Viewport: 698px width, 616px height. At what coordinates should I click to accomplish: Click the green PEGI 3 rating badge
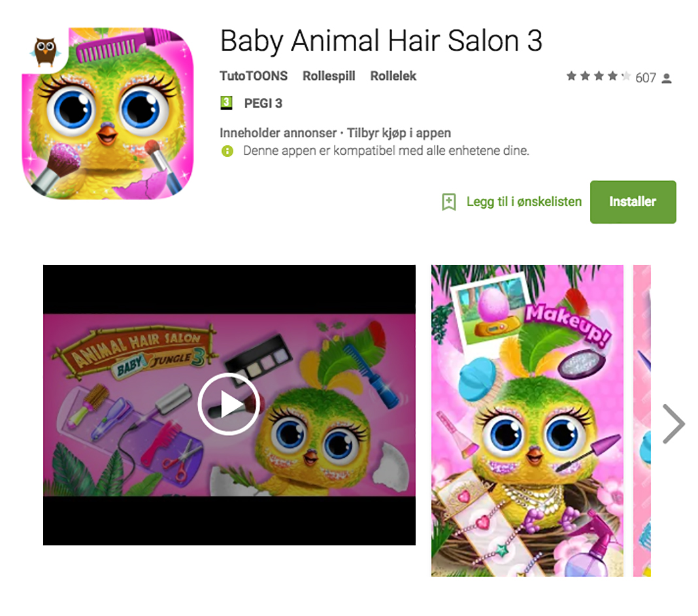coord(226,103)
